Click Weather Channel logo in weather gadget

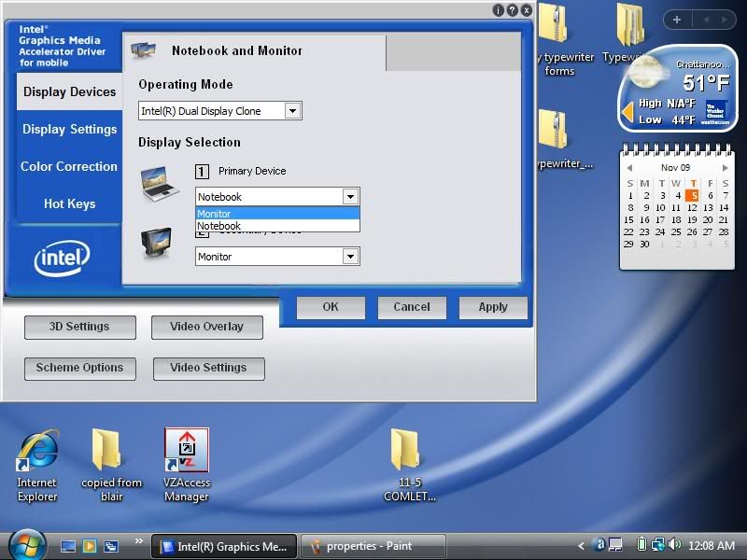pyautogui.click(x=716, y=113)
